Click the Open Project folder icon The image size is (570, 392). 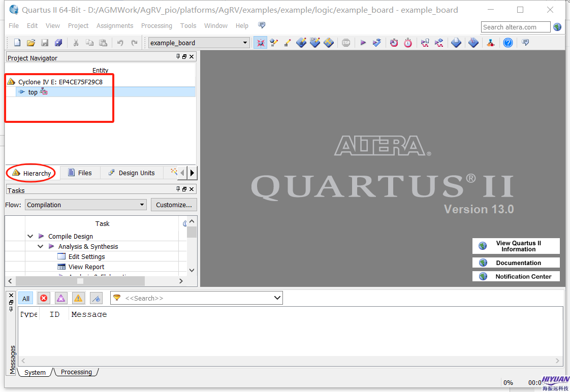(31, 43)
